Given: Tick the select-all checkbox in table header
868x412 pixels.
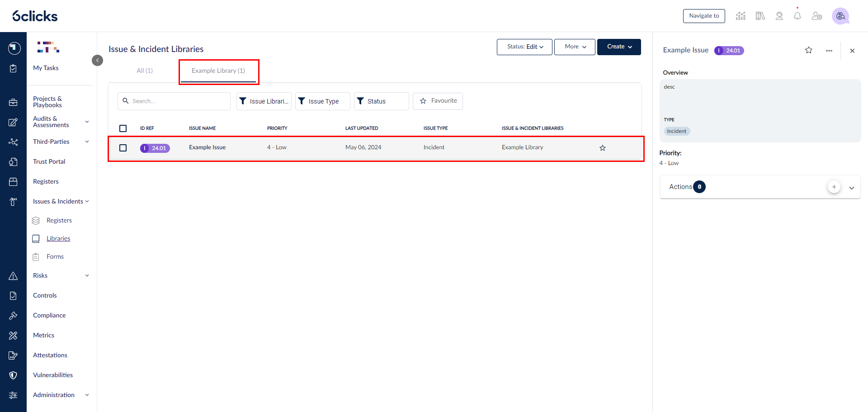Looking at the screenshot, I should tap(123, 128).
